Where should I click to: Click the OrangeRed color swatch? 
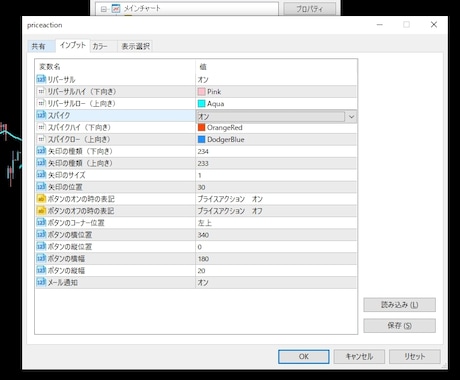coord(201,128)
